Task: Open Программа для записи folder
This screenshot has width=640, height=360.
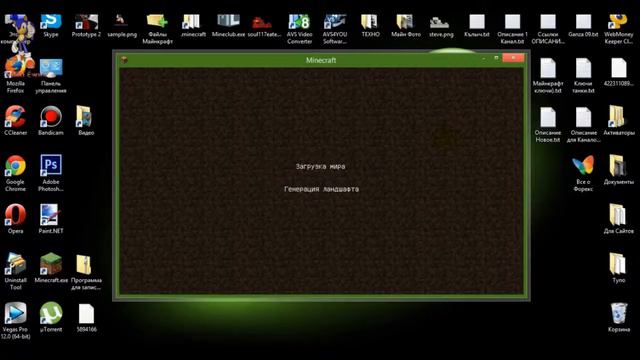Action: pos(86,271)
